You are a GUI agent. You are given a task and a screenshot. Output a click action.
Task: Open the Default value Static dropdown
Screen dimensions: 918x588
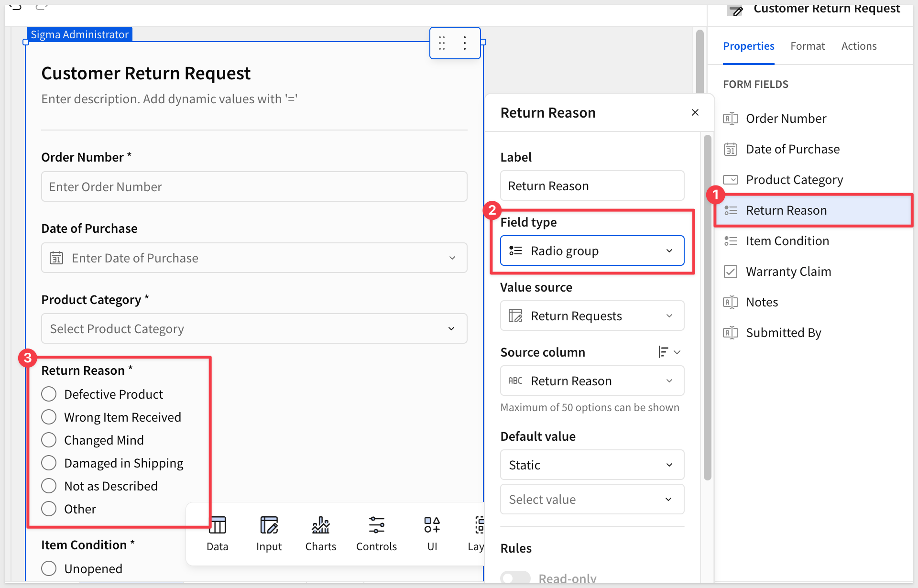[592, 465]
